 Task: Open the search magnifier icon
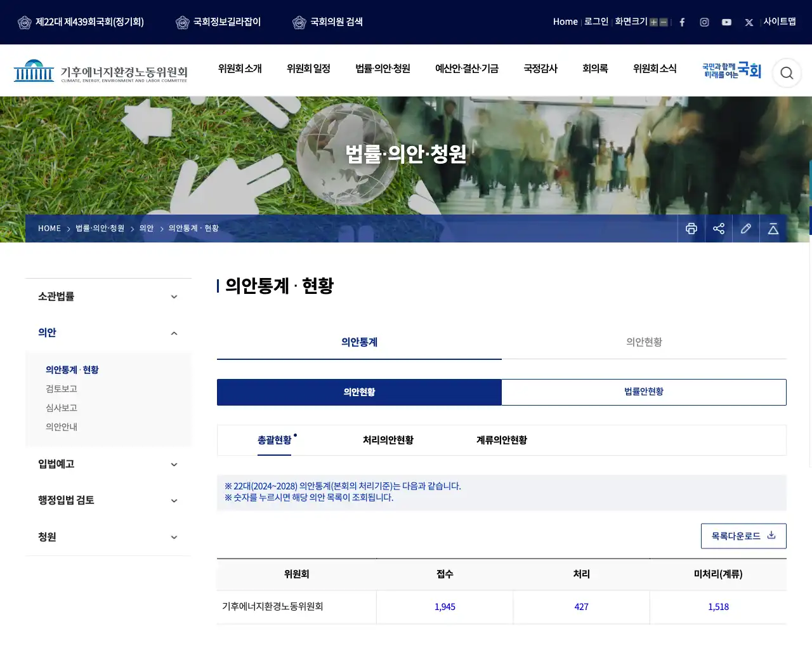787,73
